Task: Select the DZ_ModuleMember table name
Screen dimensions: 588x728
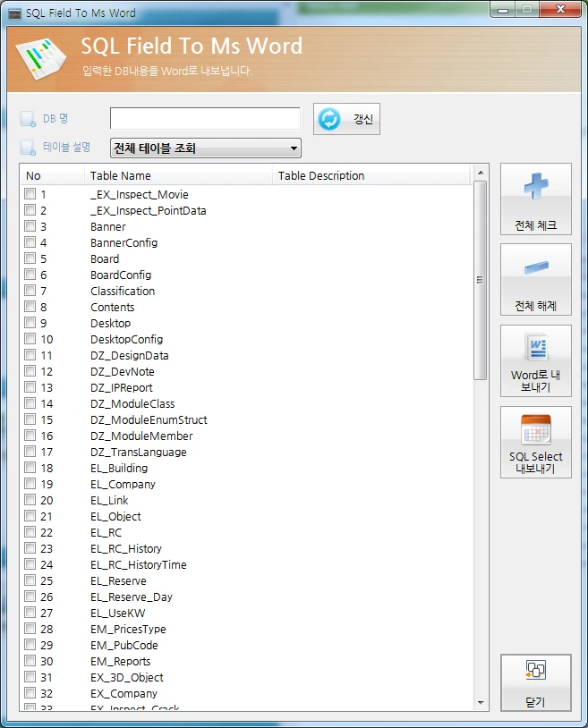Action: pos(141,436)
